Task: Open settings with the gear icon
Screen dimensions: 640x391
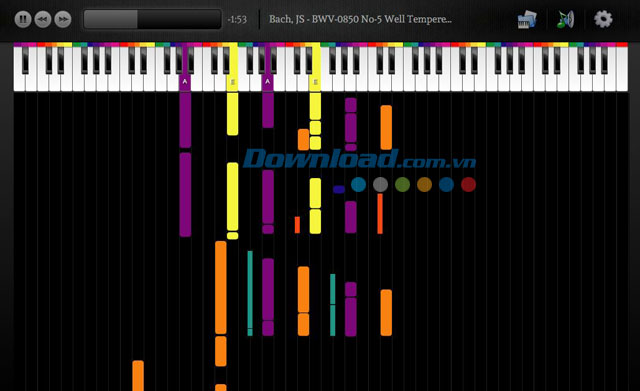Action: (603, 19)
